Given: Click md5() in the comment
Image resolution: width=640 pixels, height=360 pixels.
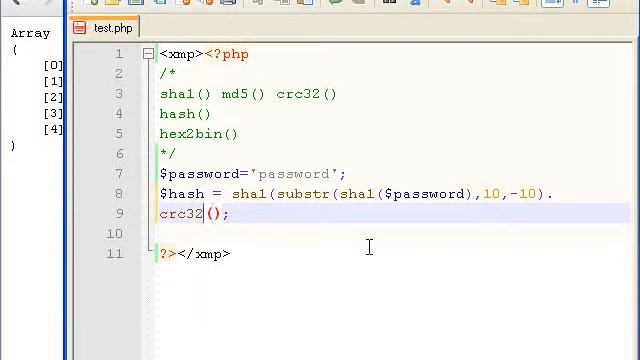Looking at the screenshot, I should 243,94.
